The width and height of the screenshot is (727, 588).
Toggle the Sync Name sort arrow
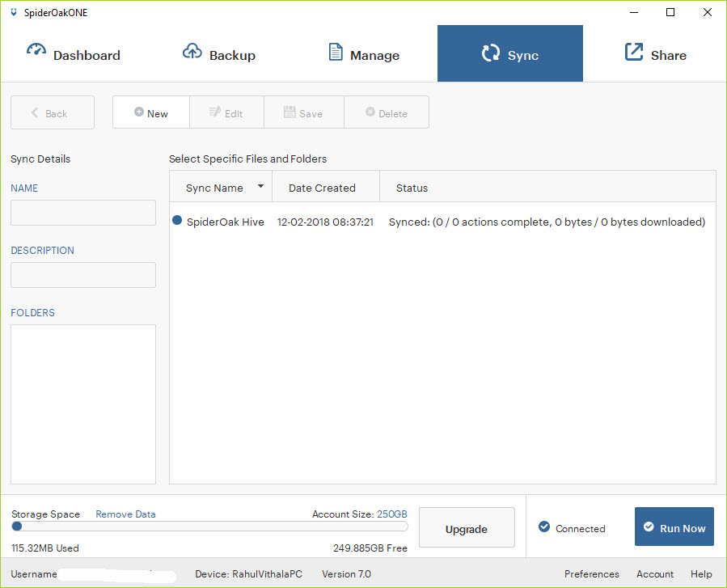(x=260, y=186)
